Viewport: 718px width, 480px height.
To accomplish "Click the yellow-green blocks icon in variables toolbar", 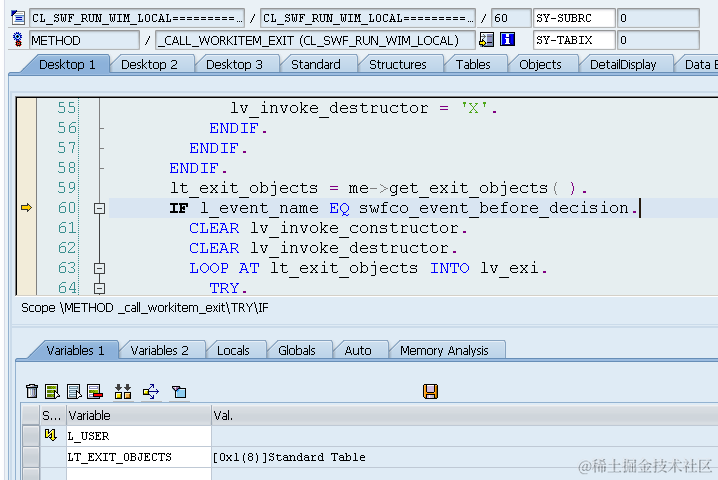I will pos(123,391).
